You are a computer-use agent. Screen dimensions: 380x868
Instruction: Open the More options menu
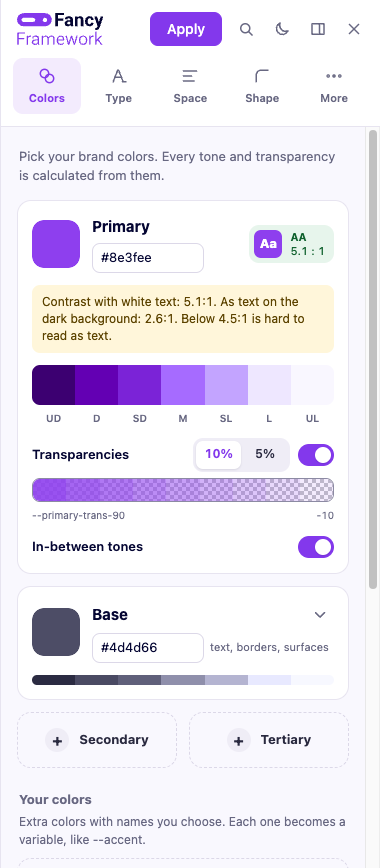pyautogui.click(x=334, y=86)
